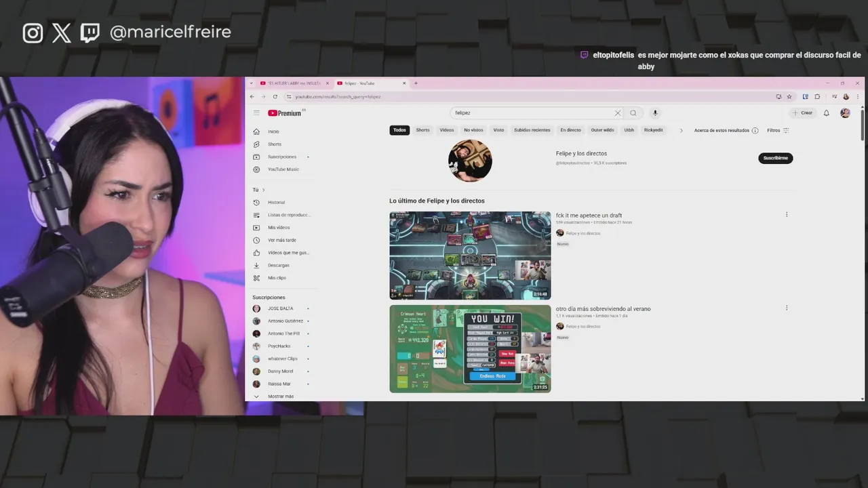This screenshot has width=868, height=488.
Task: Click info icon beside Acerca de estos resultados
Action: pyautogui.click(x=755, y=130)
